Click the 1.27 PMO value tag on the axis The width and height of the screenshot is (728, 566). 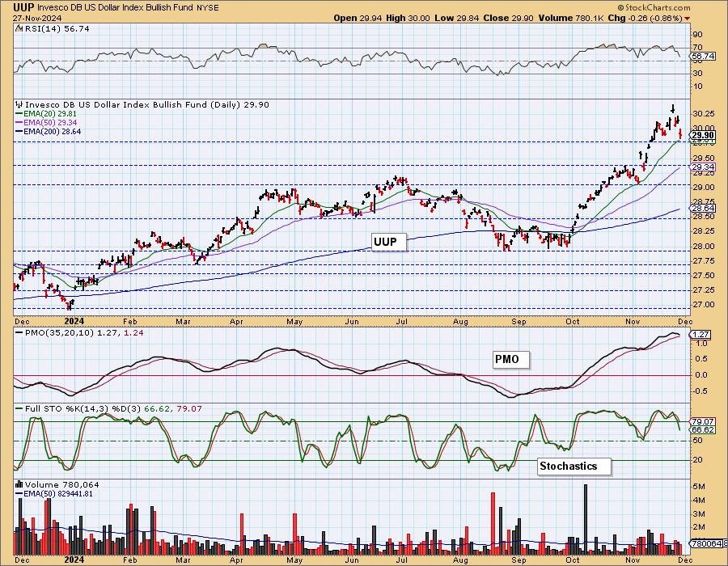point(700,334)
